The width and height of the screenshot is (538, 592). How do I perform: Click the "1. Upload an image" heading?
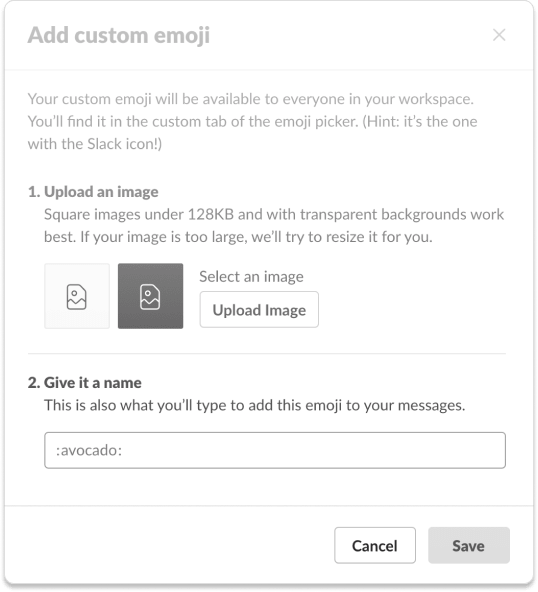click(93, 192)
